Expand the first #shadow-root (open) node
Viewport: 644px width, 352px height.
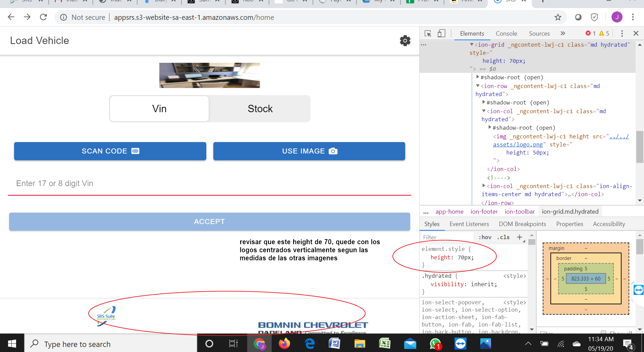[478, 77]
